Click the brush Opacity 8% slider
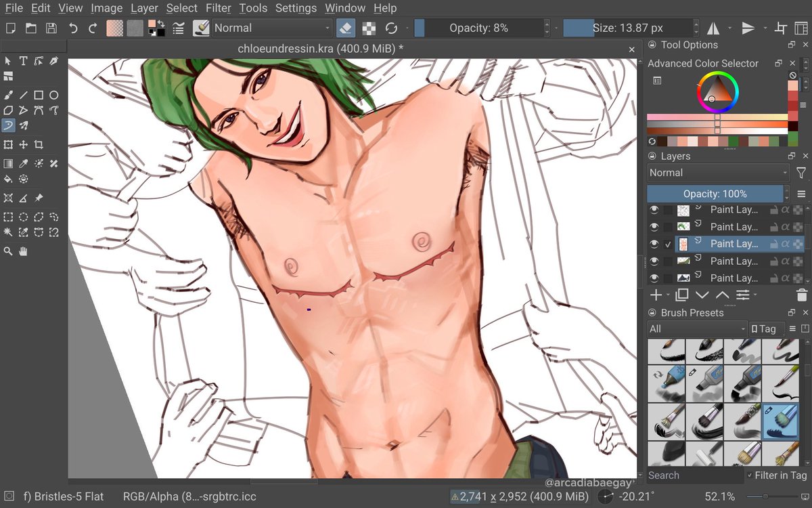The image size is (812, 508). pyautogui.click(x=478, y=28)
